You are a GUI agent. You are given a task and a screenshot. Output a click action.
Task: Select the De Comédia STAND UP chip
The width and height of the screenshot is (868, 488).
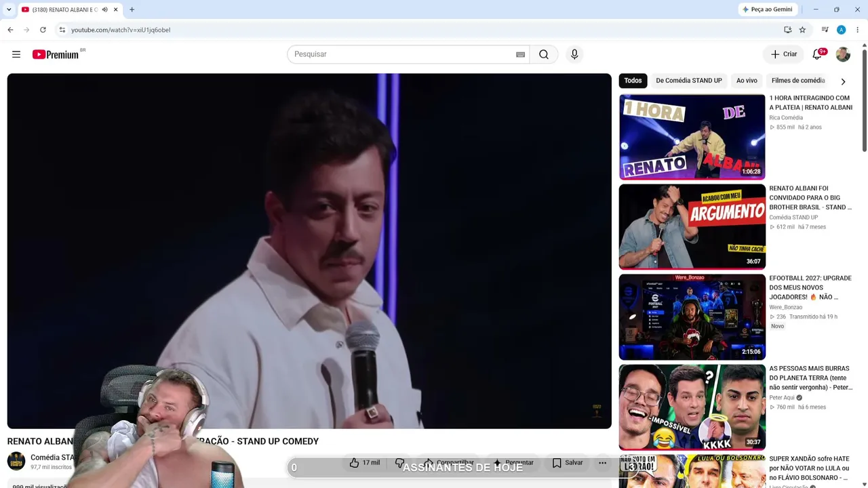tap(689, 81)
